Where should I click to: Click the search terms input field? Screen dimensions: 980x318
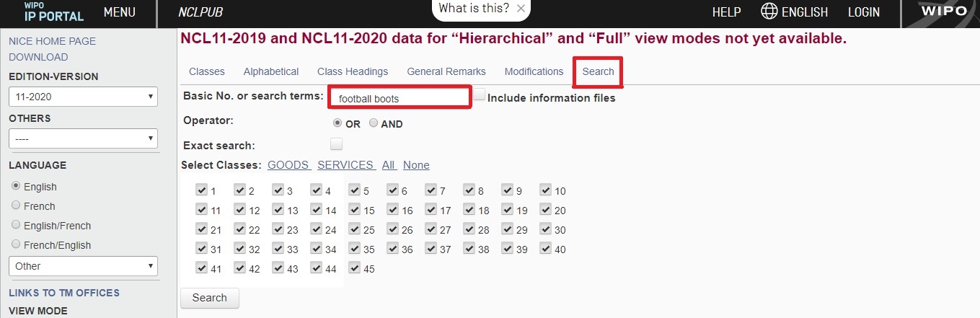[x=399, y=98]
